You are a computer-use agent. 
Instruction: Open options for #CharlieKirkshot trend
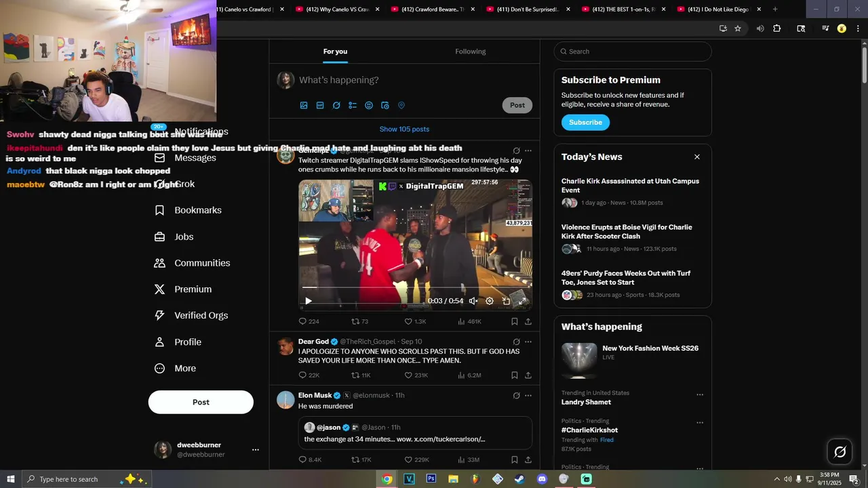coord(700,422)
